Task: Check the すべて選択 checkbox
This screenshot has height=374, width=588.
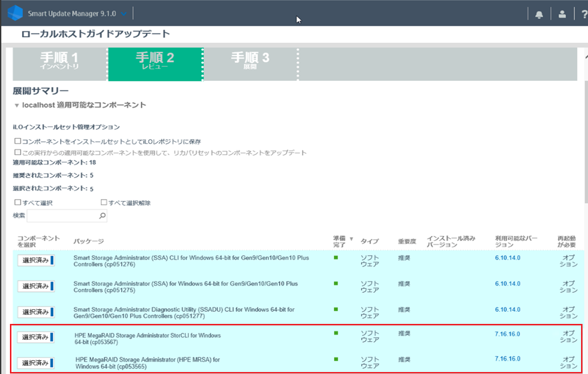Action: click(17, 202)
